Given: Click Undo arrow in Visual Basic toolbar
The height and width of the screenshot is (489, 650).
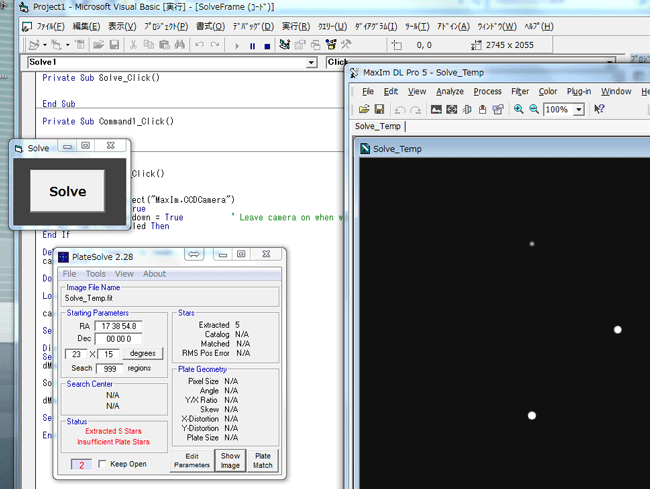Looking at the screenshot, I should (x=199, y=45).
